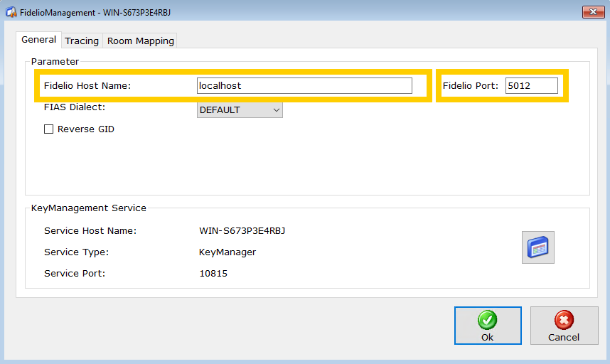
Task: Enable the Reverse GID checkbox
Action: (x=49, y=129)
